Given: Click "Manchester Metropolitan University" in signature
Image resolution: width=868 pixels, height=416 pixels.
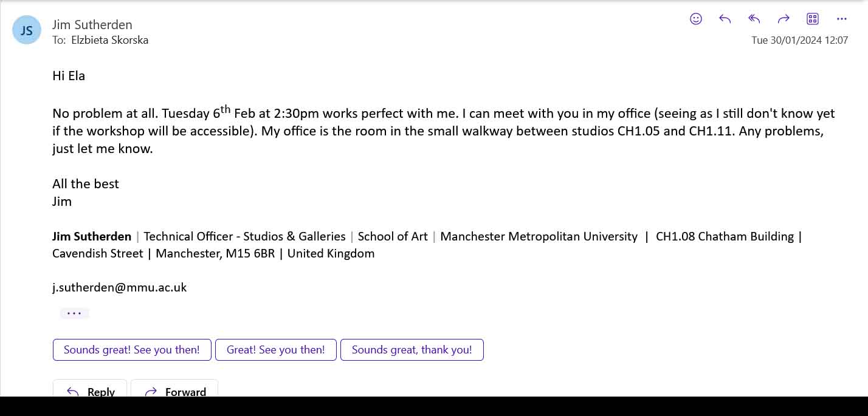Looking at the screenshot, I should point(539,236).
